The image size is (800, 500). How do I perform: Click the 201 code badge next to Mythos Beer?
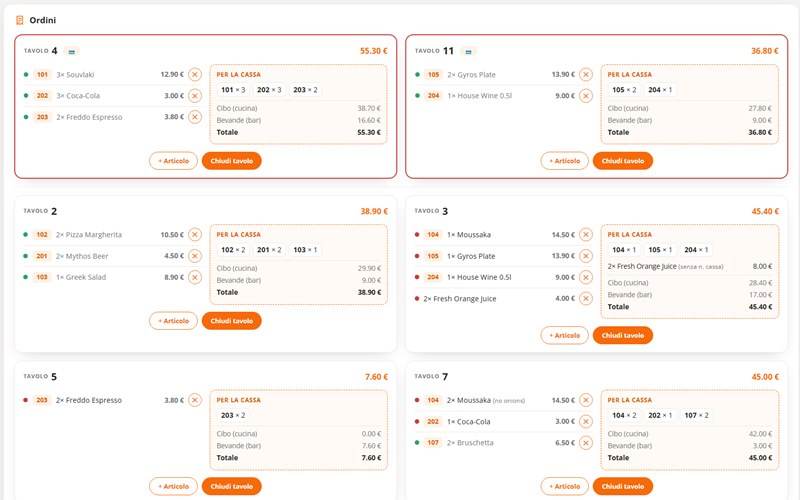[42, 256]
